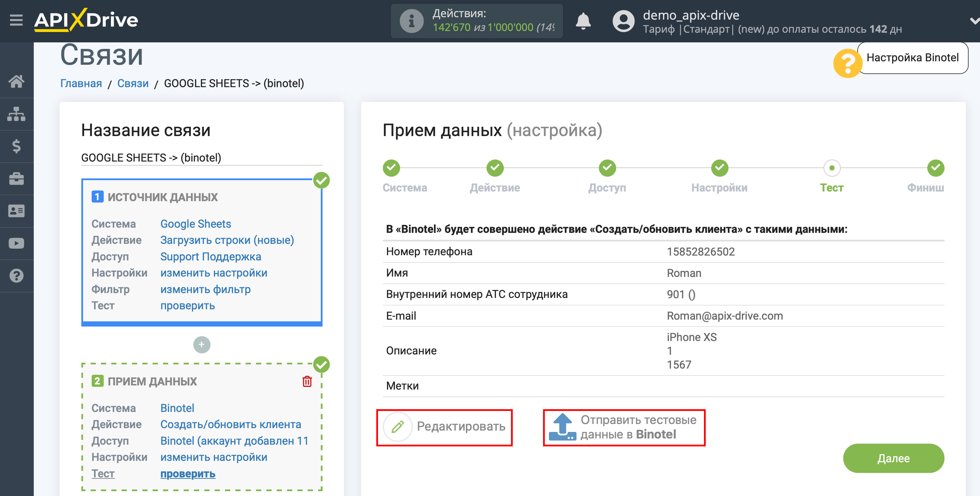Click demo_apix-drive username
This screenshot has height=496, width=980.
pyautogui.click(x=691, y=15)
